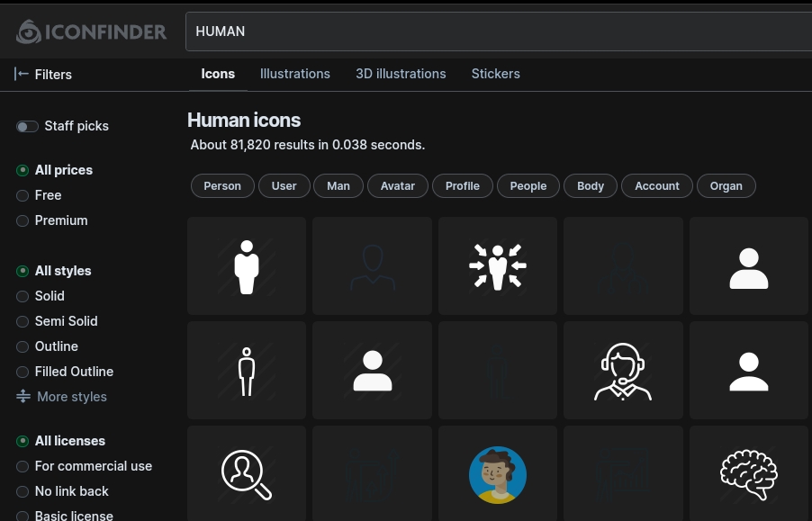Screen dimensions: 812x521
Task: Open the thin outline standing man icon
Action: pyautogui.click(x=247, y=371)
